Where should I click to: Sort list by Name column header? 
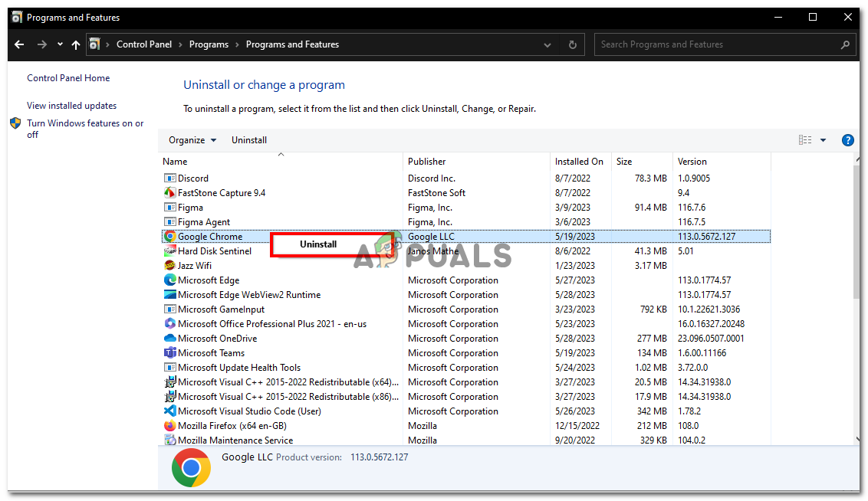pyautogui.click(x=280, y=162)
